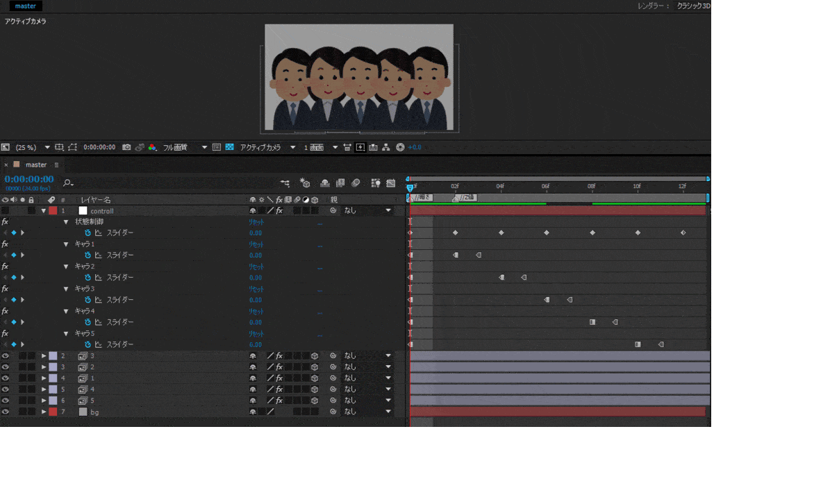Click the snapshot camera icon in viewer
Image resolution: width=839 pixels, height=504 pixels.
126,147
